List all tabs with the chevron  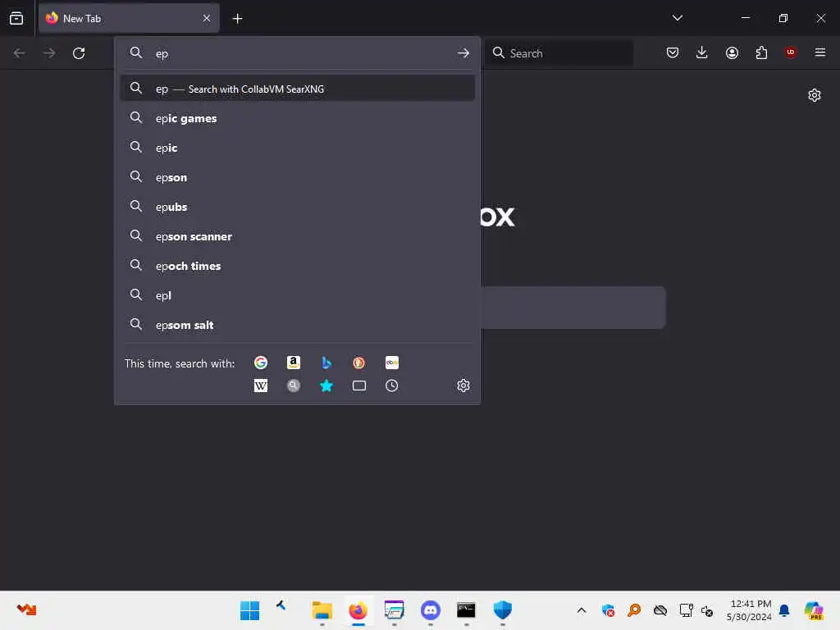[x=677, y=18]
